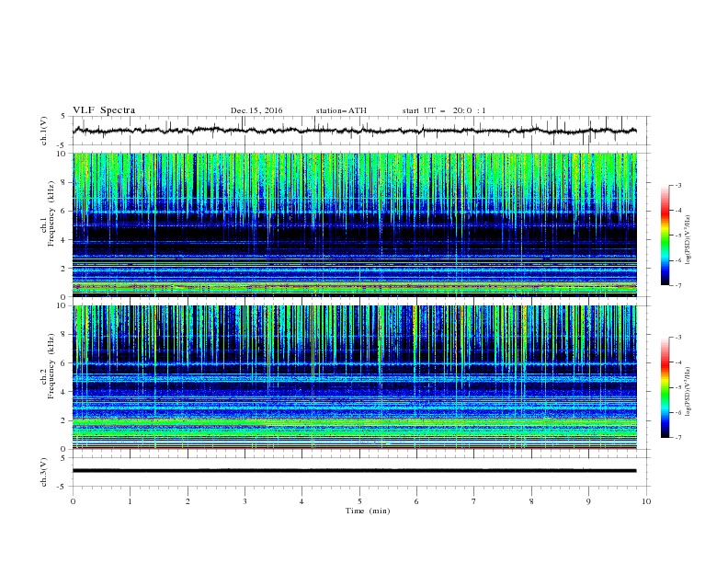Click the "start UT = 20: 0 : 1" text

click(444, 110)
